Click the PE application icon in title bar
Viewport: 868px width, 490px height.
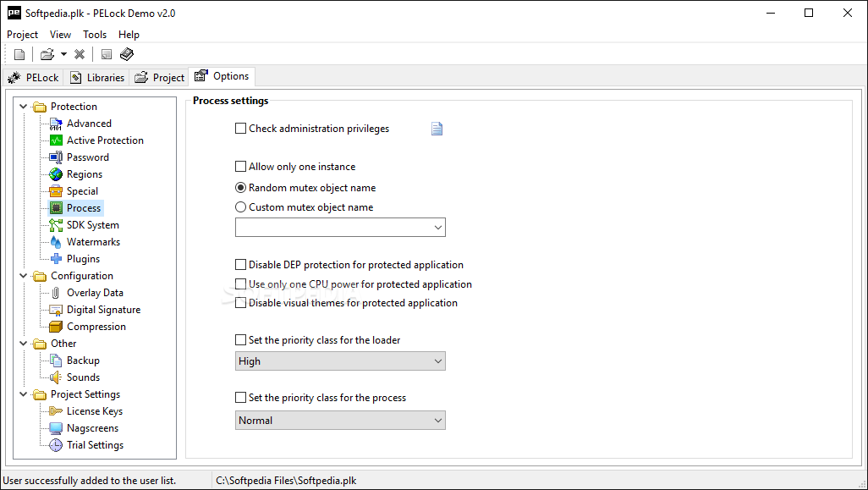click(x=14, y=14)
